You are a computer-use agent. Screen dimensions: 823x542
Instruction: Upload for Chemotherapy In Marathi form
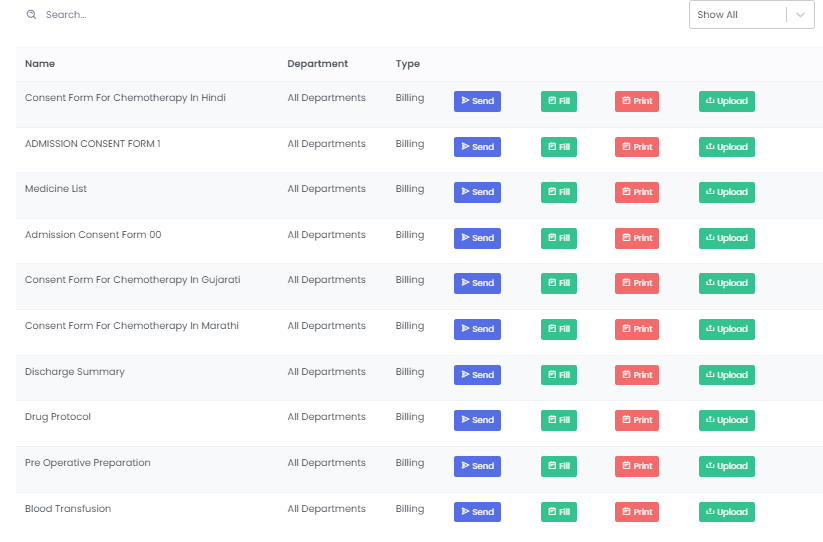(726, 330)
